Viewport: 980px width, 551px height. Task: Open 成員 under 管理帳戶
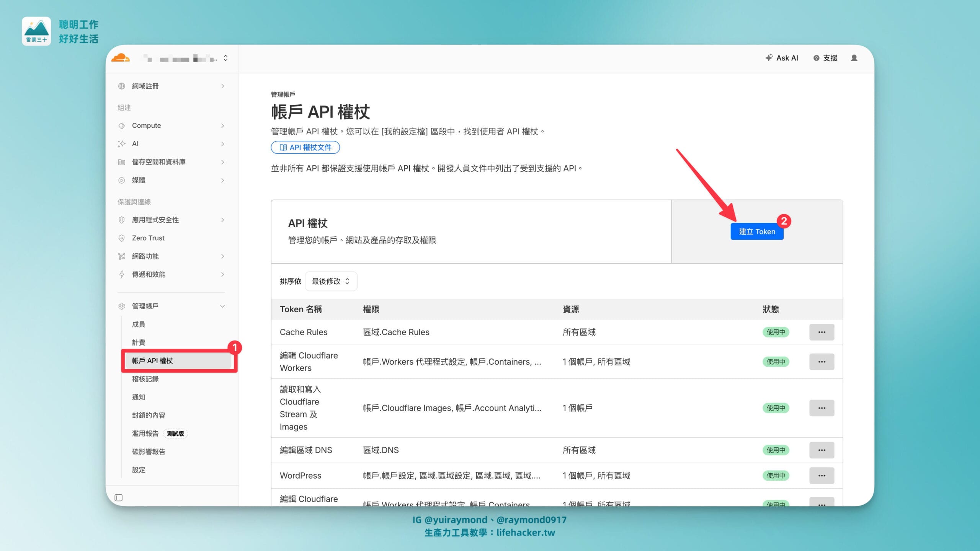click(138, 324)
